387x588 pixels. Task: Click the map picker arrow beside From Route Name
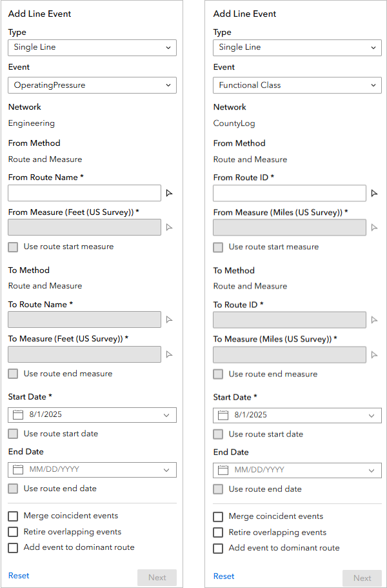[169, 192]
